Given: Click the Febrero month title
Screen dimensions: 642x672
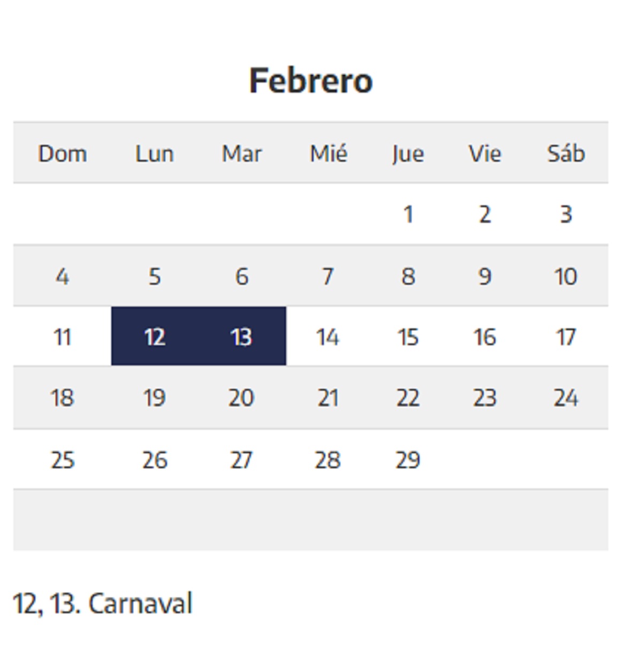Looking at the screenshot, I should (x=311, y=81).
